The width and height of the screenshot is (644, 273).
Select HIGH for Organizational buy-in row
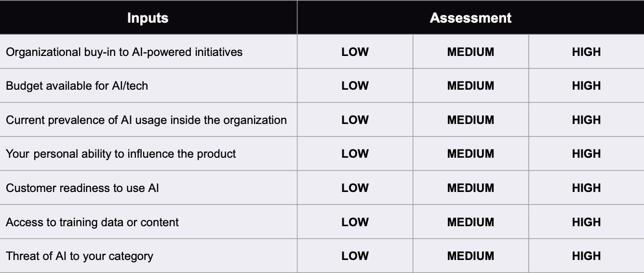(586, 52)
